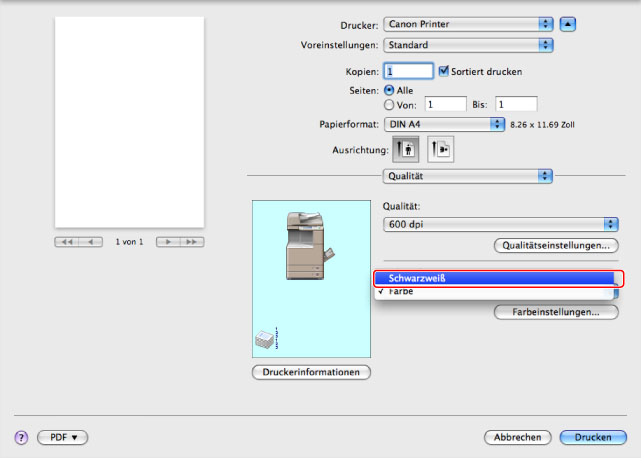641x458 pixels.
Task: Open the Voreinstellungen dropdown
Action: coord(468,45)
